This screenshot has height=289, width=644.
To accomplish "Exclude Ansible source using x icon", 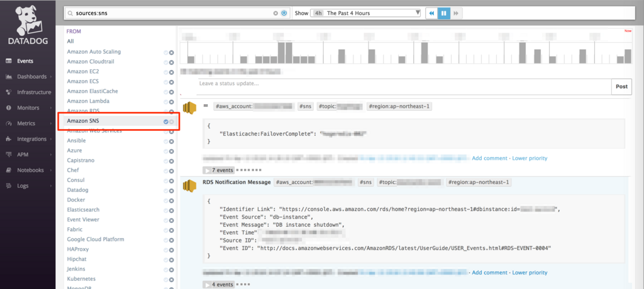I will coord(171,142).
